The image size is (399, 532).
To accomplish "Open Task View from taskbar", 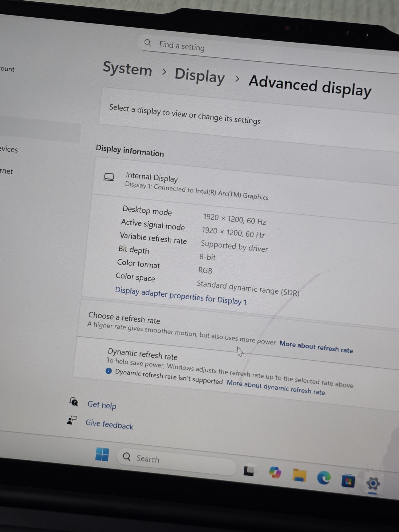I will click(249, 470).
